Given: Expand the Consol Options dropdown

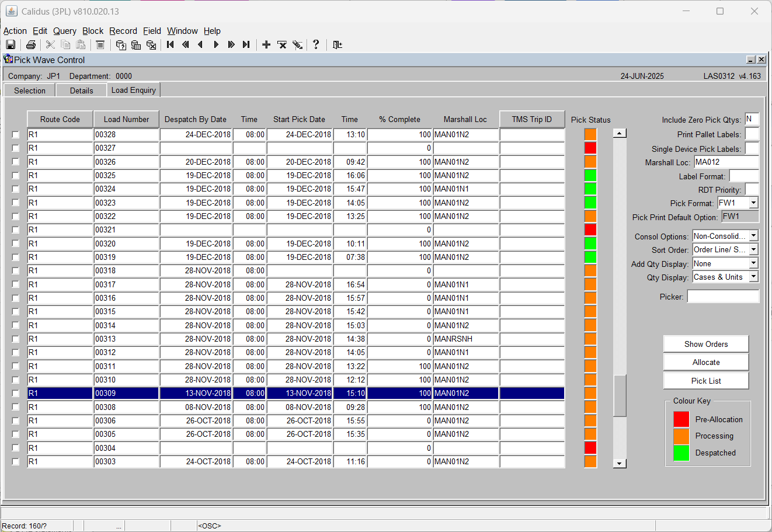Looking at the screenshot, I should [x=753, y=236].
